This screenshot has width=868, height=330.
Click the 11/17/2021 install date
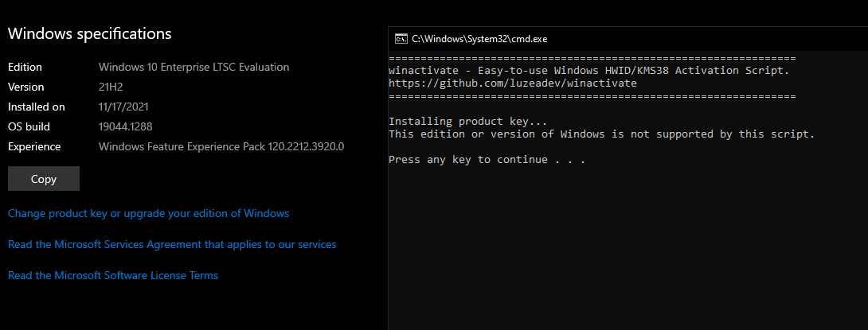pyautogui.click(x=123, y=107)
